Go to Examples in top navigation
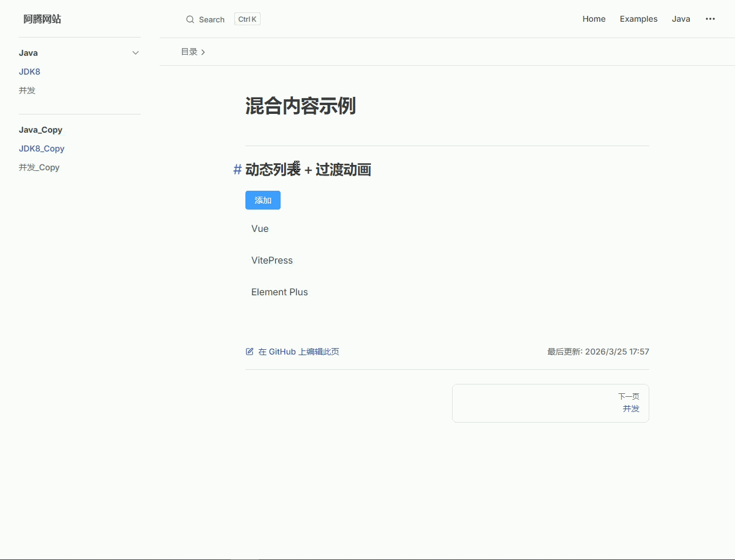The image size is (735, 560). pos(638,19)
